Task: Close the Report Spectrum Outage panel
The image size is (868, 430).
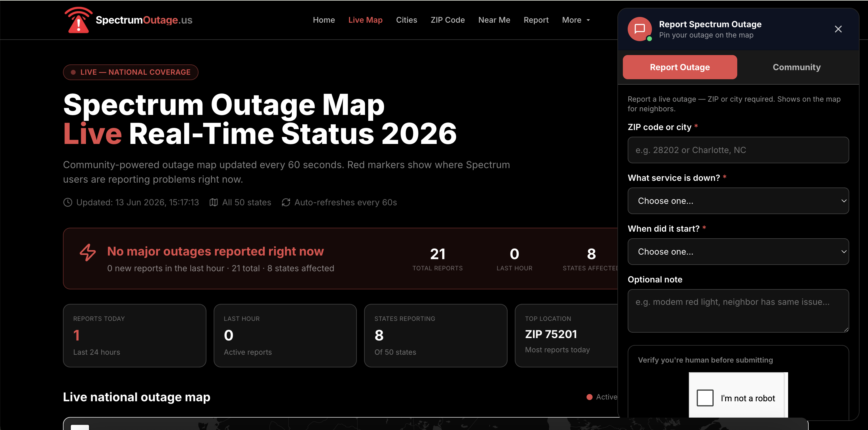Action: 838,29
